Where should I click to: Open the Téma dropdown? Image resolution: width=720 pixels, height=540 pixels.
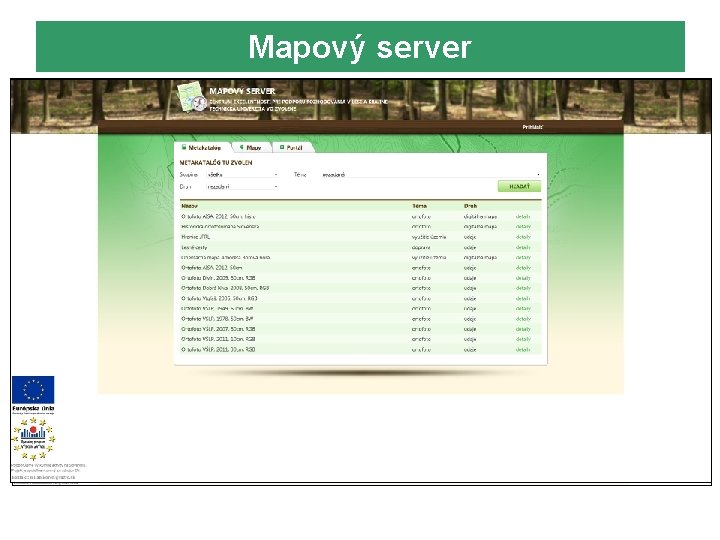[430, 175]
